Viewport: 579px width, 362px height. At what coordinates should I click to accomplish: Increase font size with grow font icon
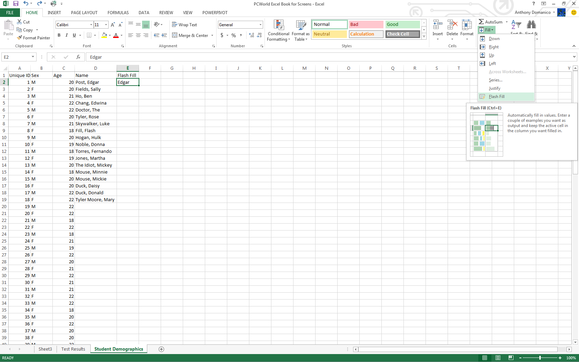[x=113, y=25]
